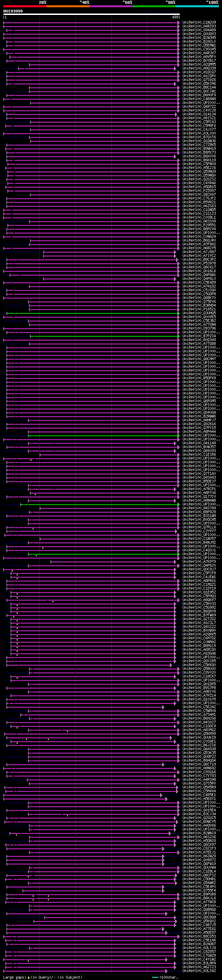Click the white query sequence bar

pos(92,15)
